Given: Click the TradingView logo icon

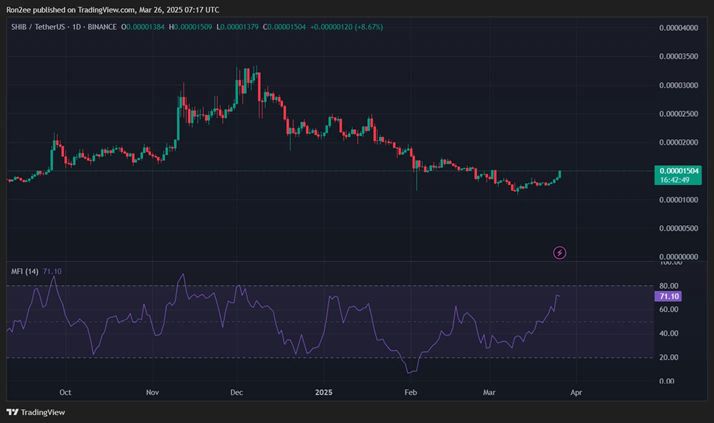Looking at the screenshot, I should 13,412.
